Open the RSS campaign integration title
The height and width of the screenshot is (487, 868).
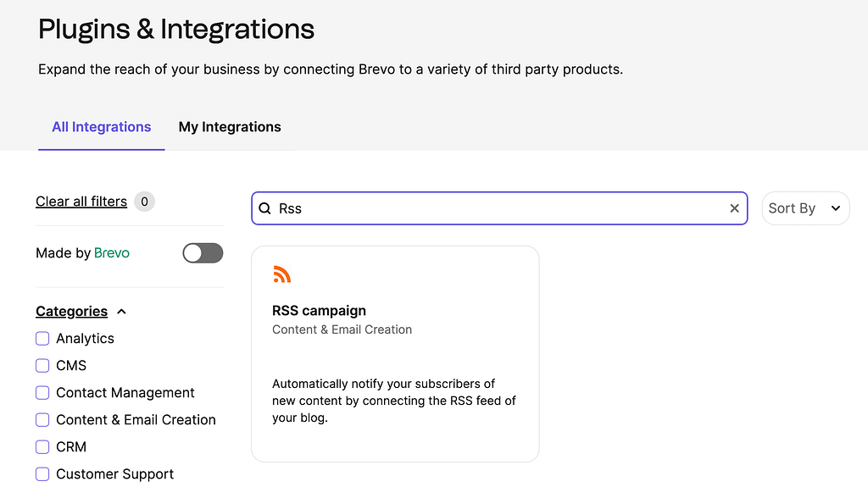[319, 311]
